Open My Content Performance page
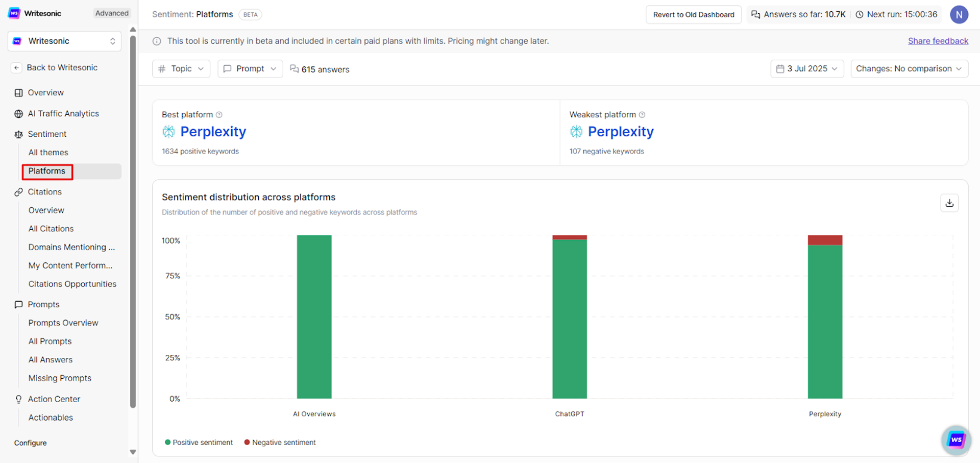The width and height of the screenshot is (980, 463). click(70, 265)
